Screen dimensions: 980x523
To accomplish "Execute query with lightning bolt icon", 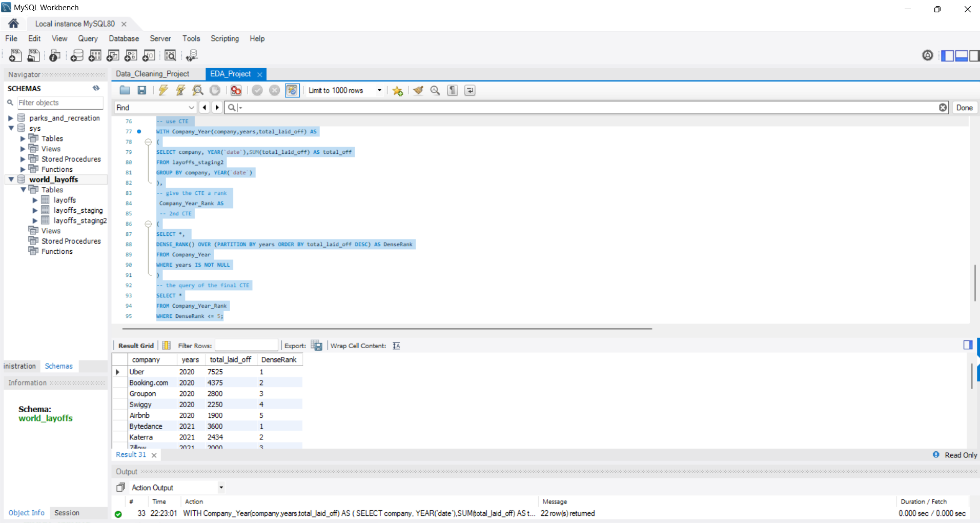I will click(163, 90).
